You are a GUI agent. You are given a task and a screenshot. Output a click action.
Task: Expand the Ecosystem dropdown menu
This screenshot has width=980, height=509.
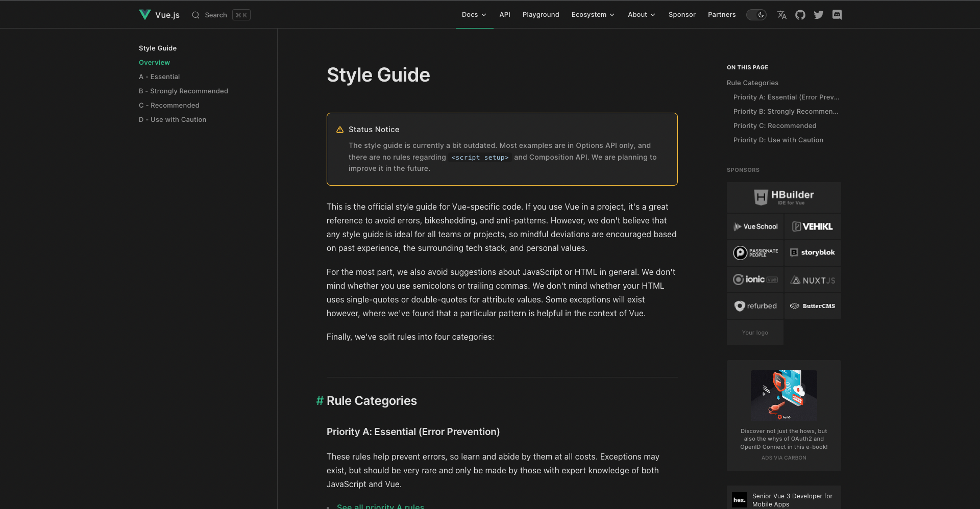(593, 15)
